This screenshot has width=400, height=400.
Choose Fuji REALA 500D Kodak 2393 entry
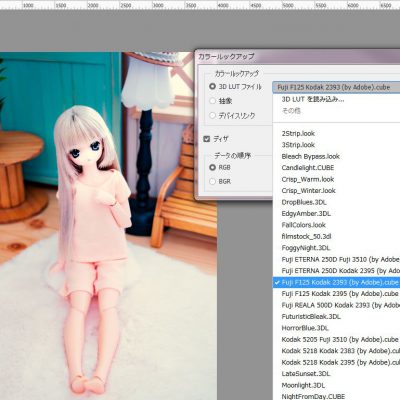(x=341, y=305)
